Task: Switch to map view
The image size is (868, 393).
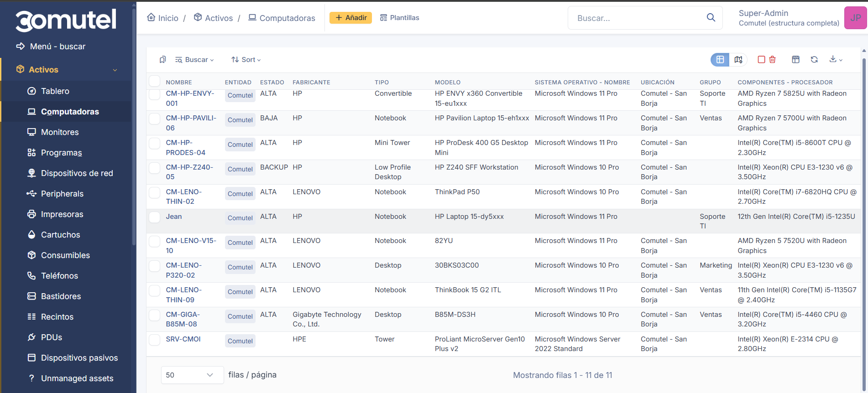Action: pyautogui.click(x=738, y=60)
